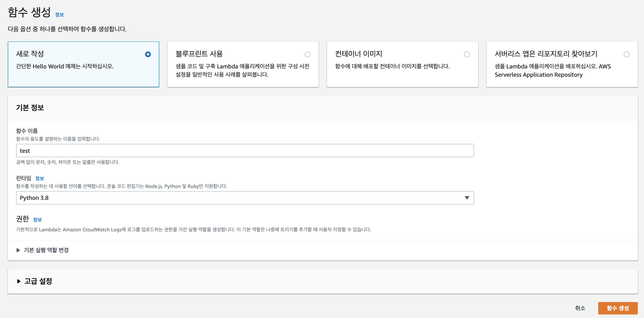Image resolution: width=644 pixels, height=318 pixels.
Task: Click the 새로 작성 card heading
Action: 30,54
